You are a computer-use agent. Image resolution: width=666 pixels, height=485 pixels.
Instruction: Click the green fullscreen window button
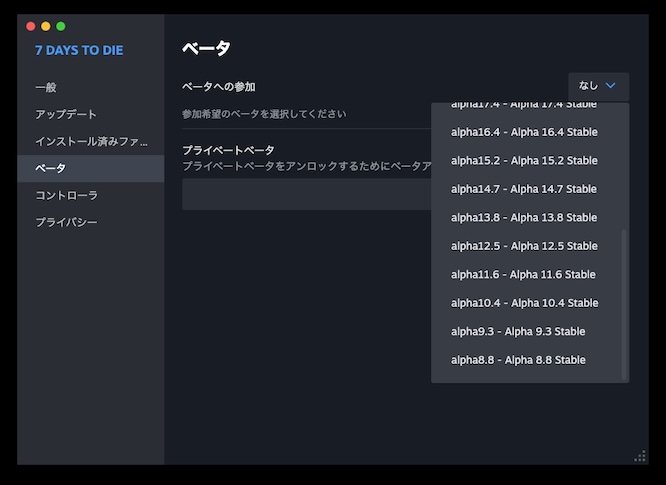61,26
